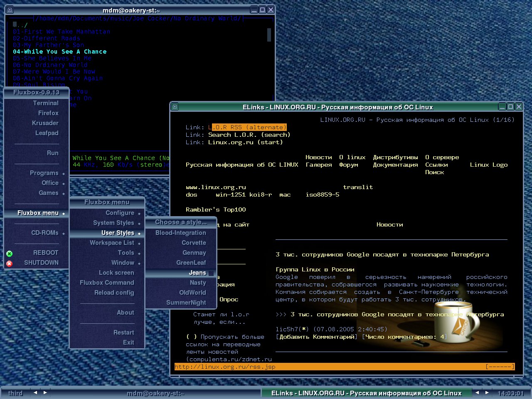Select Fluxbox Command entry

tap(107, 283)
